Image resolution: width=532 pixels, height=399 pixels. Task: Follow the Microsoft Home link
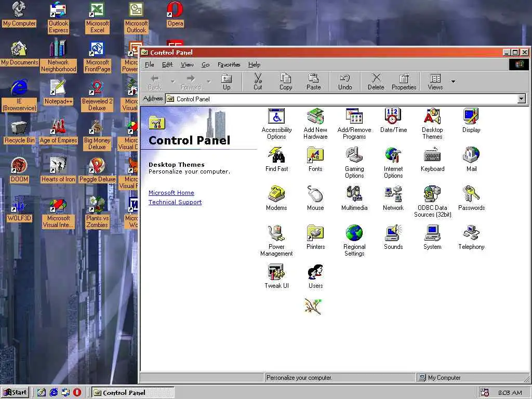pos(171,193)
